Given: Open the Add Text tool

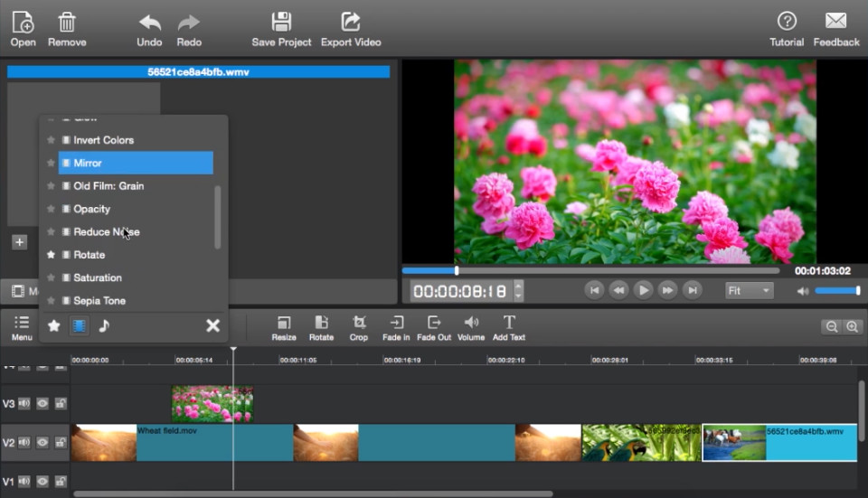Looking at the screenshot, I should (509, 324).
